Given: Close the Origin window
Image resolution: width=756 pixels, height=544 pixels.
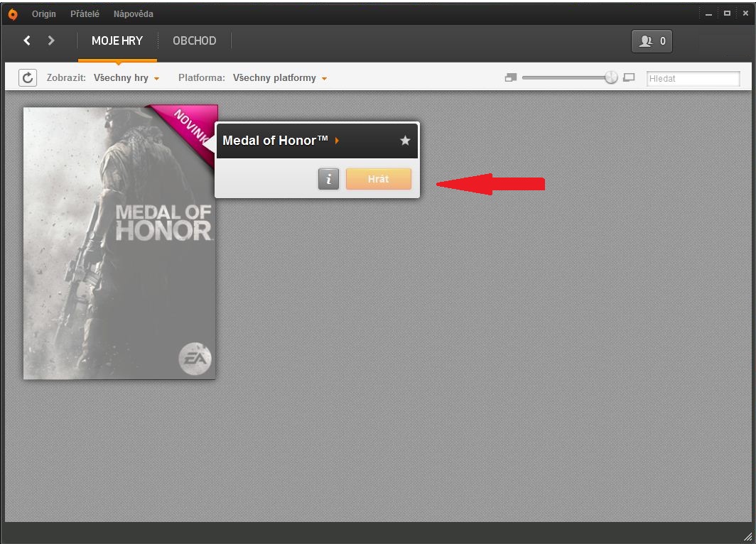Looking at the screenshot, I should click(x=745, y=13).
